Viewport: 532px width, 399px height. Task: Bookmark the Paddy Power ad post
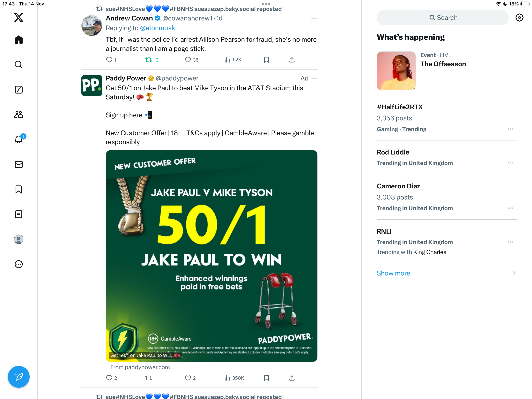tap(266, 378)
